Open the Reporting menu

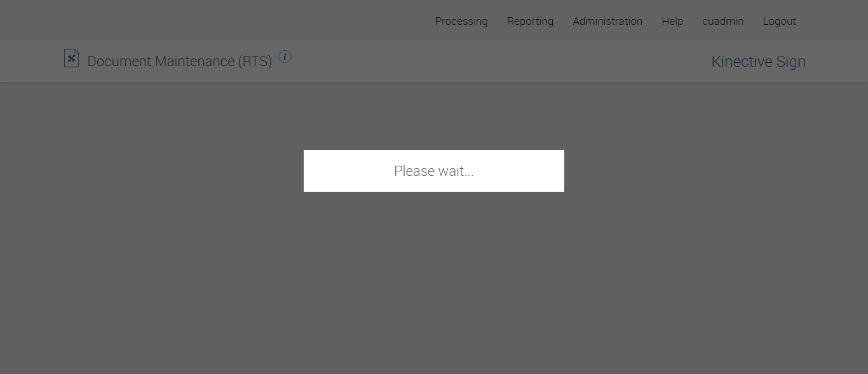pos(530,21)
